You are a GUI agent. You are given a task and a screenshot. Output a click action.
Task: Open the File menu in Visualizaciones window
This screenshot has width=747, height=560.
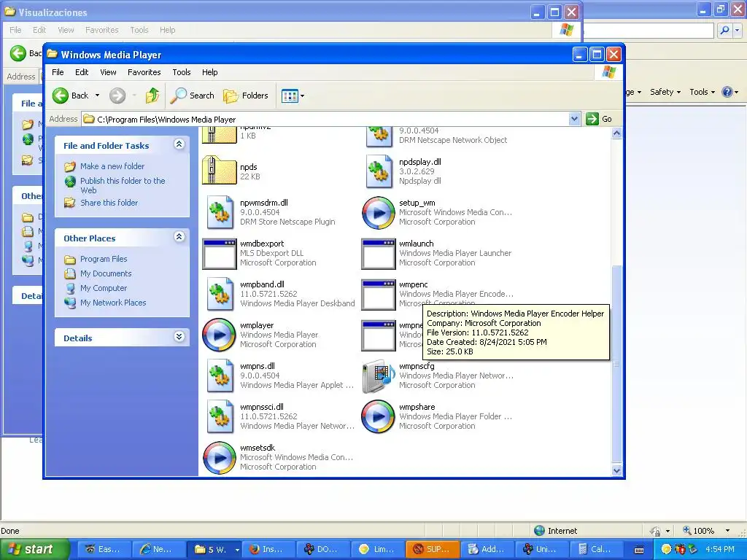(15, 30)
